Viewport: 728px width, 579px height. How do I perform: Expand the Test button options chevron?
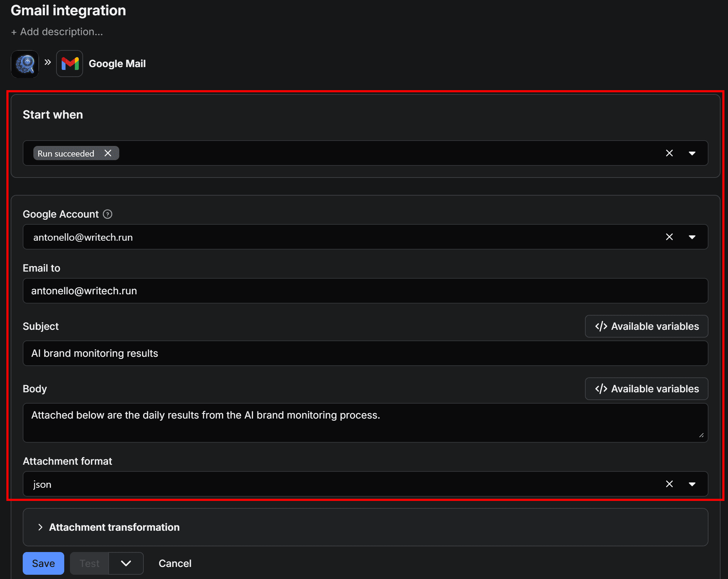click(126, 563)
